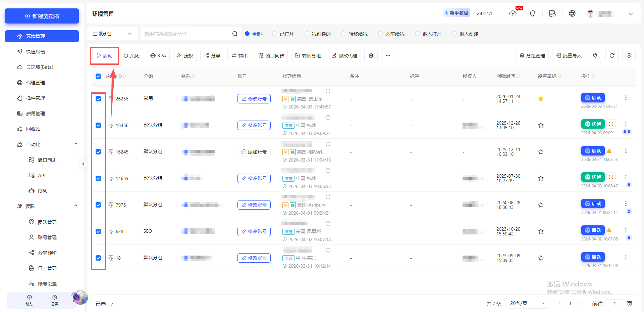Viewport: 644px width, 312px height.
Task: Click the notification bell icon in header
Action: point(533,13)
